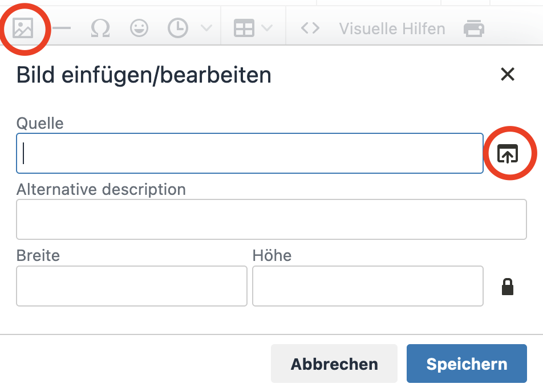Close the Bild einfügen/bearbeiten dialog

pos(507,75)
